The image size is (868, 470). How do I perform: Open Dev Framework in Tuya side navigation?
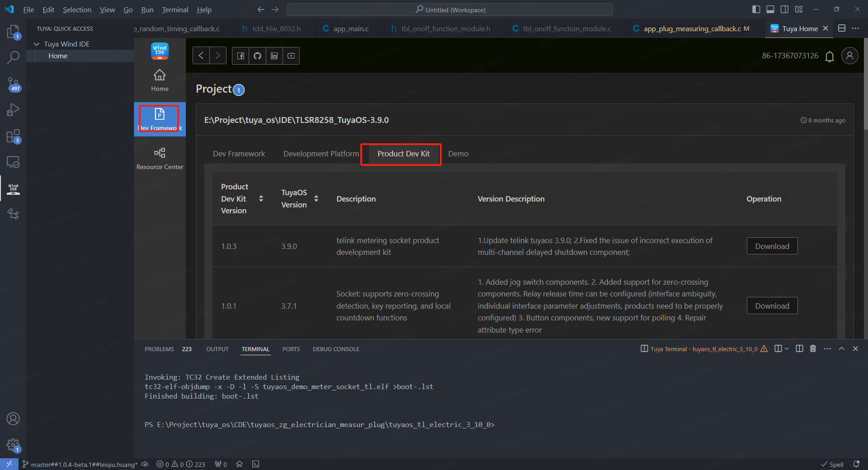(160, 119)
